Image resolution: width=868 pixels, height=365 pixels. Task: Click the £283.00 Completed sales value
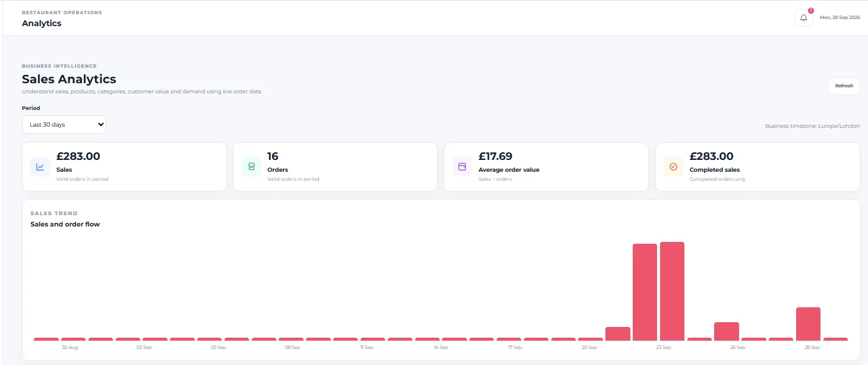(712, 156)
